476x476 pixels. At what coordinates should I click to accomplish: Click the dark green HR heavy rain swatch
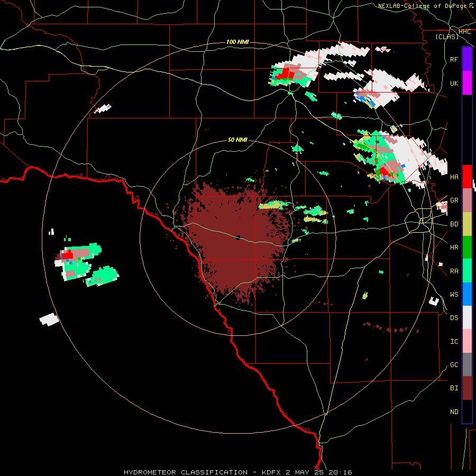click(x=467, y=248)
